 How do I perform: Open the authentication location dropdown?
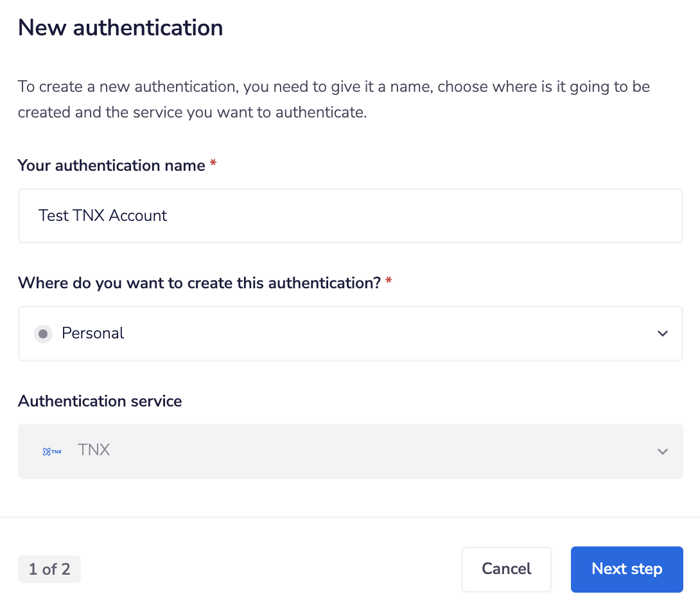pos(350,333)
